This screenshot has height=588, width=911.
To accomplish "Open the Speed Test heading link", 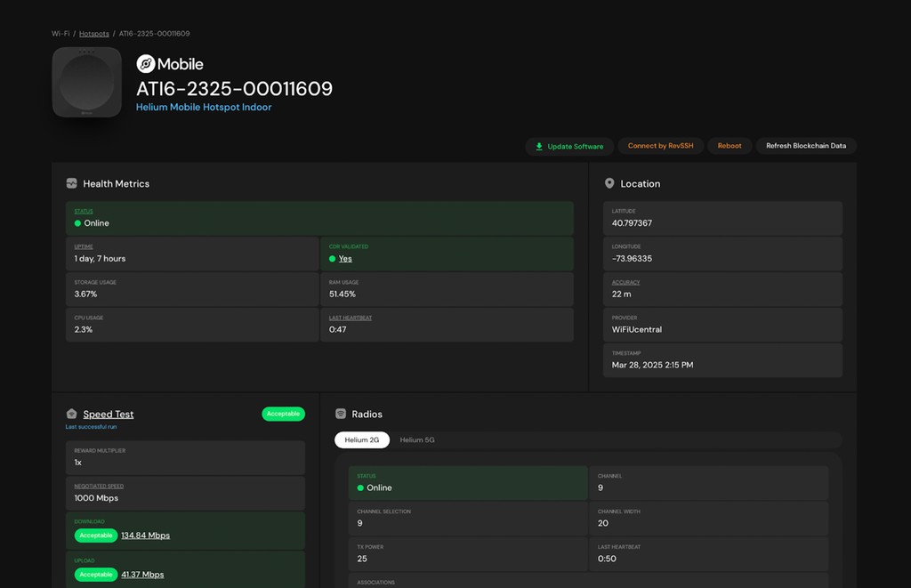I will pyautogui.click(x=108, y=415).
